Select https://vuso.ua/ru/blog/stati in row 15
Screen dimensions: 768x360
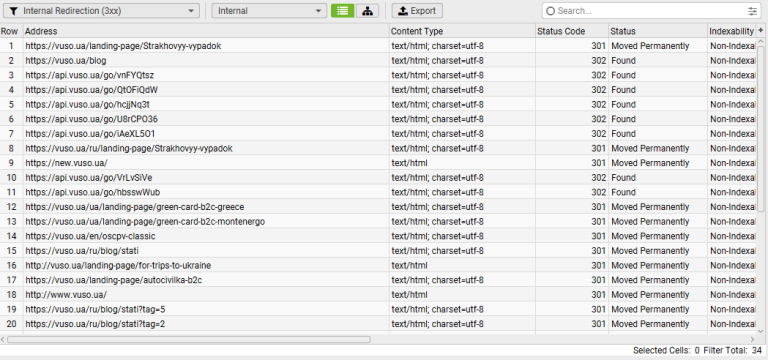click(x=206, y=251)
